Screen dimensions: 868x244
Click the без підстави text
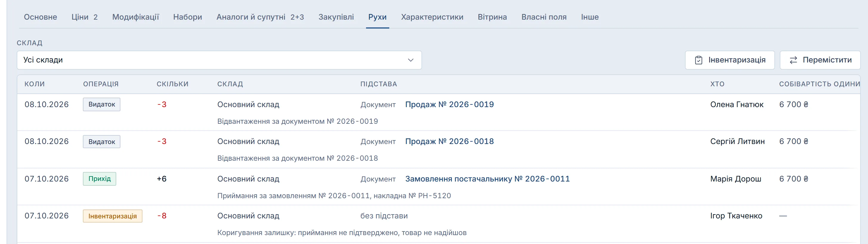coord(384,216)
